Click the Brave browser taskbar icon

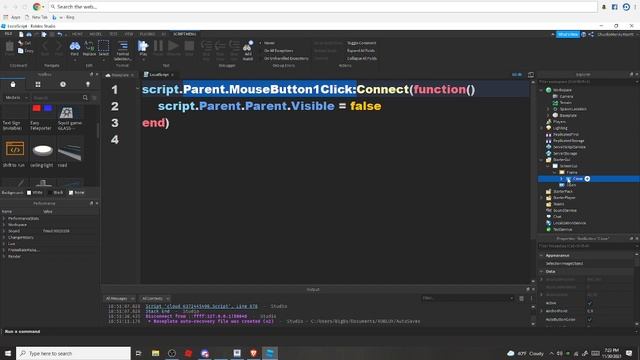pyautogui.click(x=253, y=353)
